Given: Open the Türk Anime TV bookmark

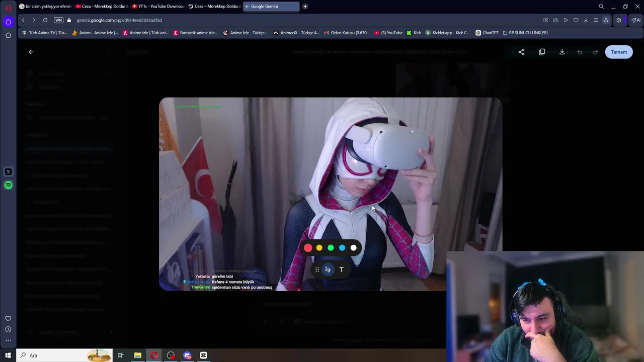Looking at the screenshot, I should 44,33.
